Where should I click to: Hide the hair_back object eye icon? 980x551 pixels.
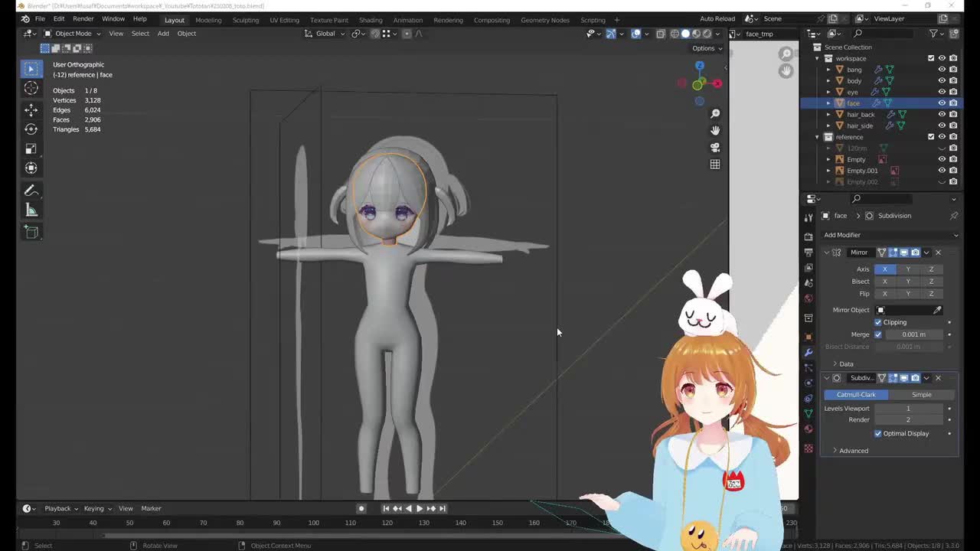pyautogui.click(x=942, y=114)
